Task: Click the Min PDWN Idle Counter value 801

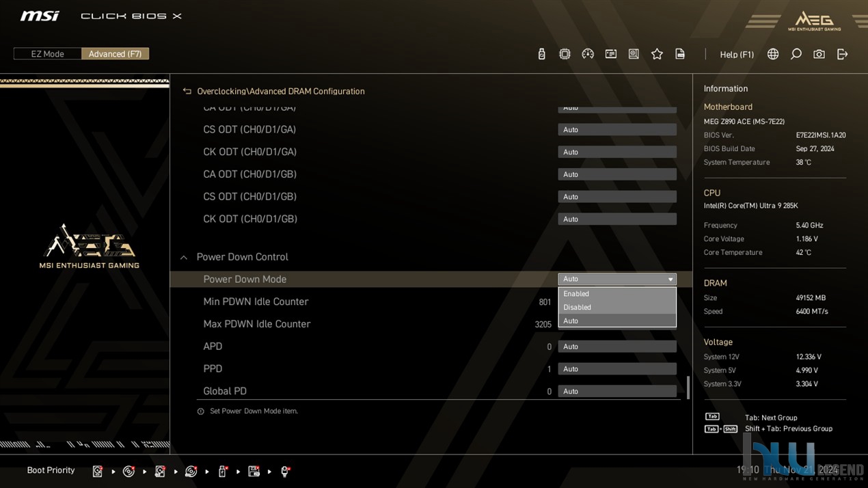Action: point(545,302)
